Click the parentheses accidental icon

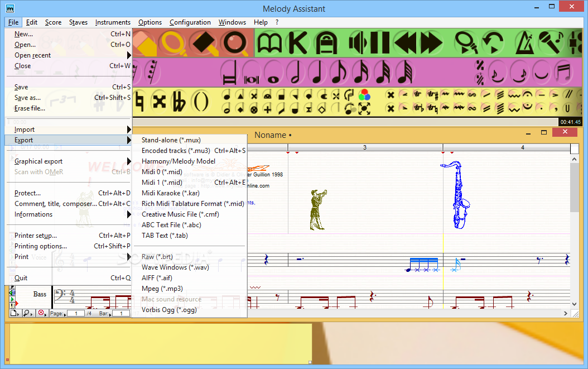coord(201,102)
